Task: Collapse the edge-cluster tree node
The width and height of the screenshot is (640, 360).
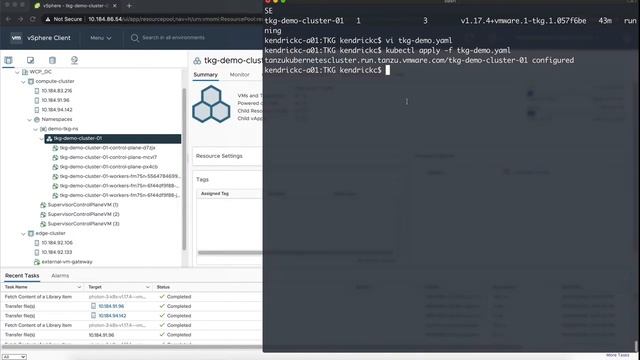Action: 23,233
